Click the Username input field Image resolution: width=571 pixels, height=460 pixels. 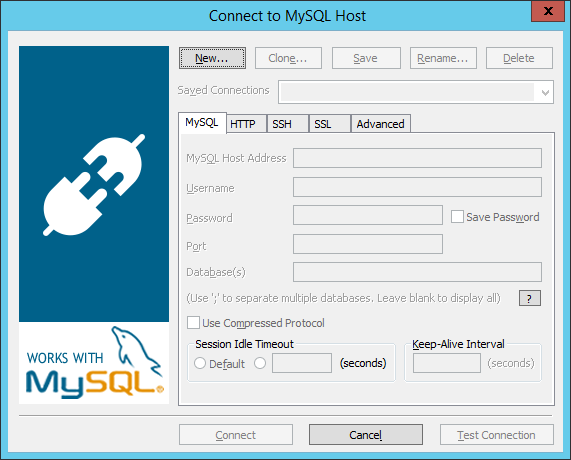point(417,187)
